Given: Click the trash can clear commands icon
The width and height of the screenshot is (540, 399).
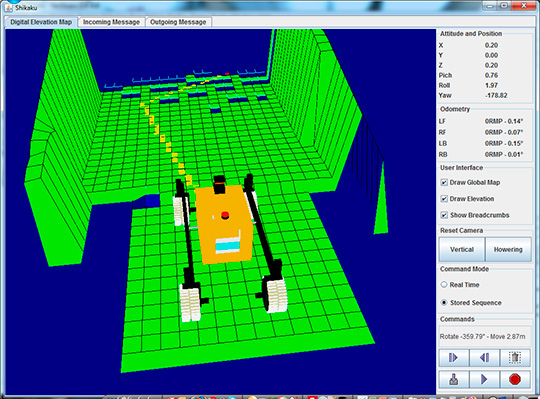Looking at the screenshot, I should (515, 358).
